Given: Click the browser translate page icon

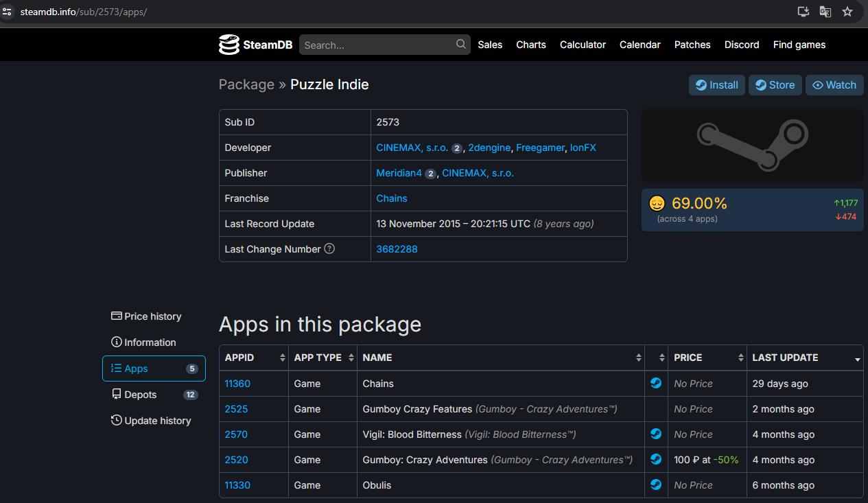Looking at the screenshot, I should tap(825, 12).
